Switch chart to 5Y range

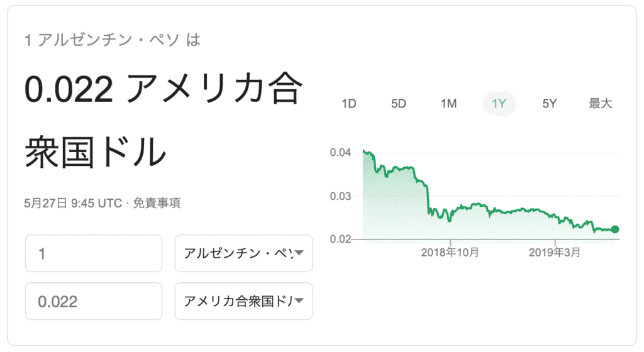coord(550,104)
